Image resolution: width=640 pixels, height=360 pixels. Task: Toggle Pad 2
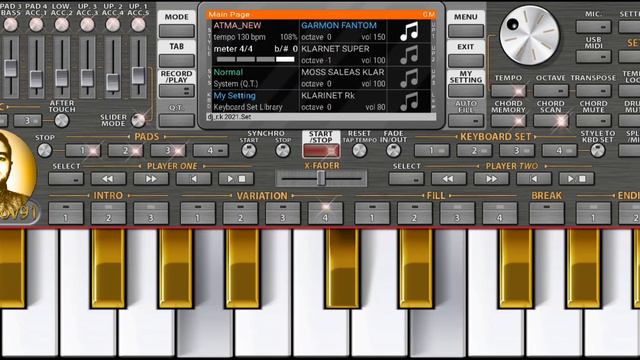(125, 151)
